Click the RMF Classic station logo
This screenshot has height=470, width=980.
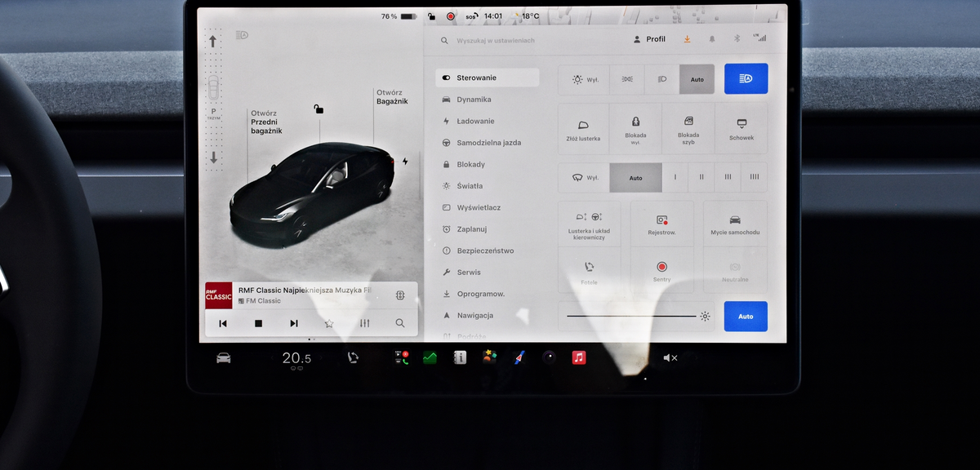coord(219,295)
